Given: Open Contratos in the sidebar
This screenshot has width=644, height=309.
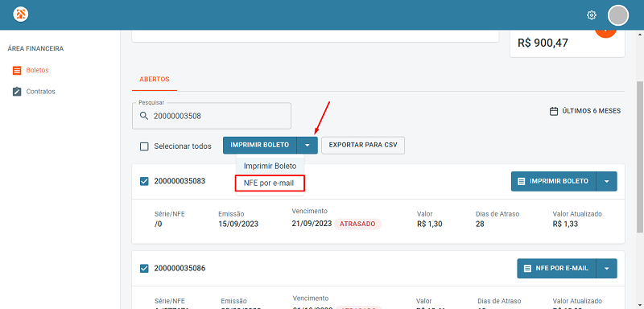Looking at the screenshot, I should point(41,92).
